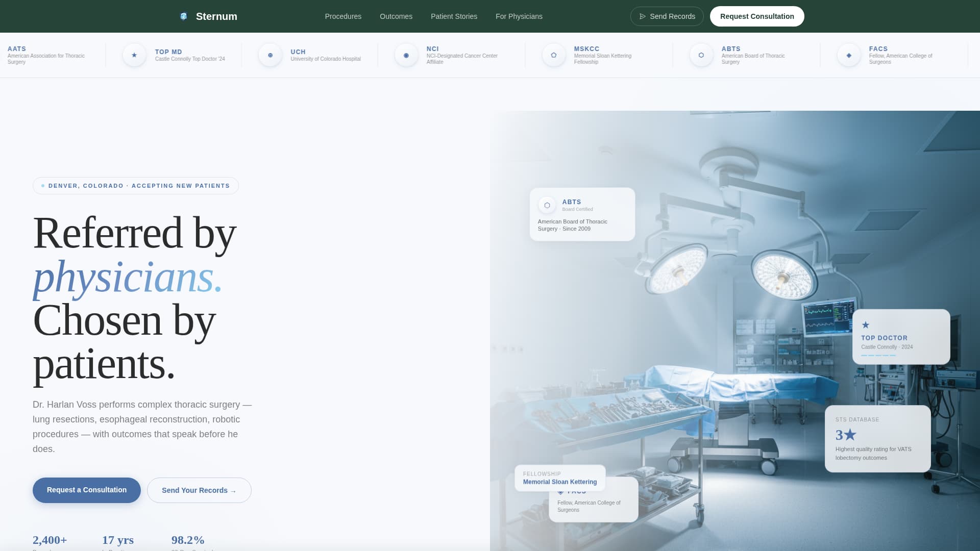
Task: Click the MSKCC pentagon badge icon
Action: [554, 55]
